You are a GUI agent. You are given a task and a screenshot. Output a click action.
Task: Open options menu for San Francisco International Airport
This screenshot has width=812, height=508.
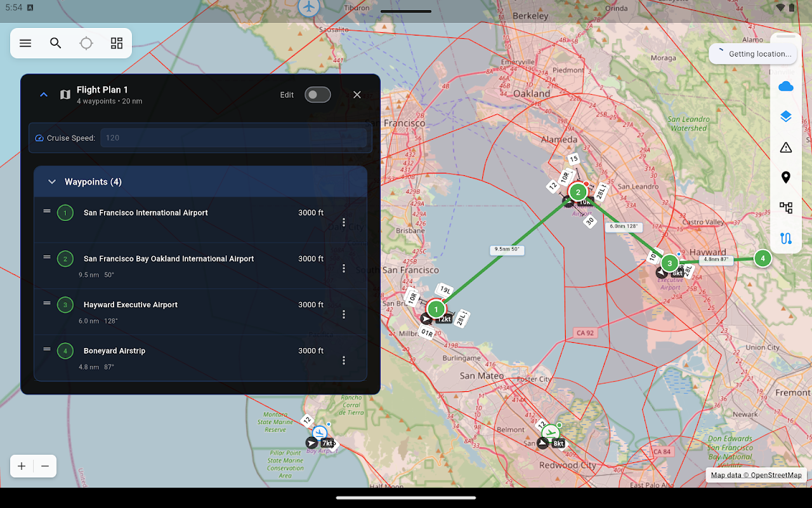coord(344,222)
